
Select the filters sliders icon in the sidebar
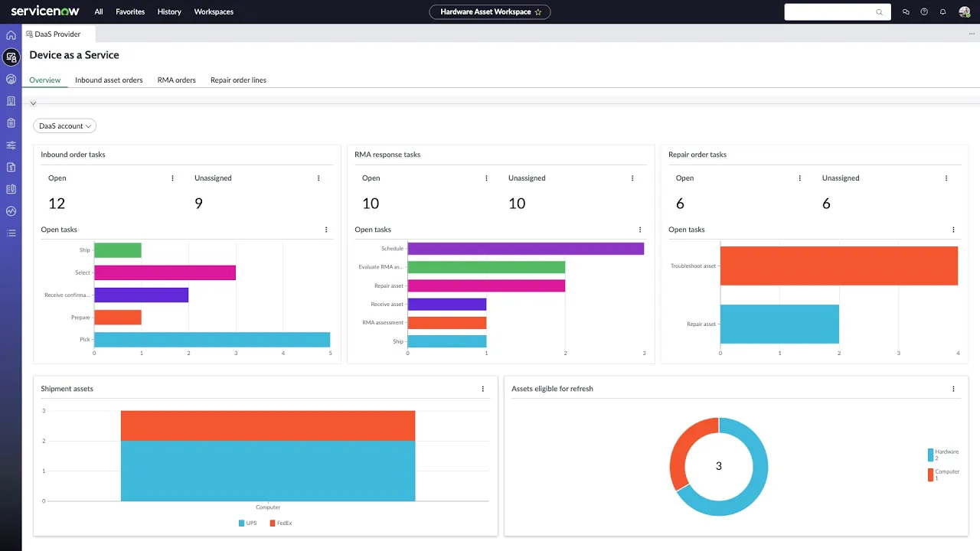click(11, 145)
